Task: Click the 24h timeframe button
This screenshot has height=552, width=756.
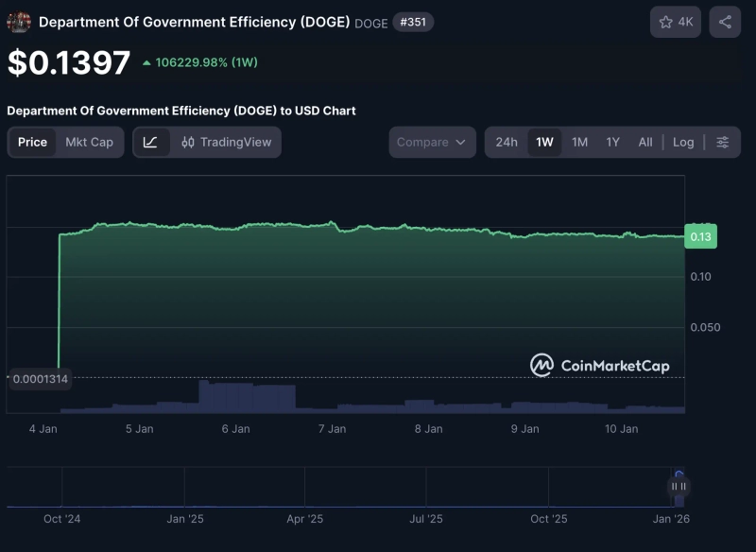Action: (x=507, y=142)
